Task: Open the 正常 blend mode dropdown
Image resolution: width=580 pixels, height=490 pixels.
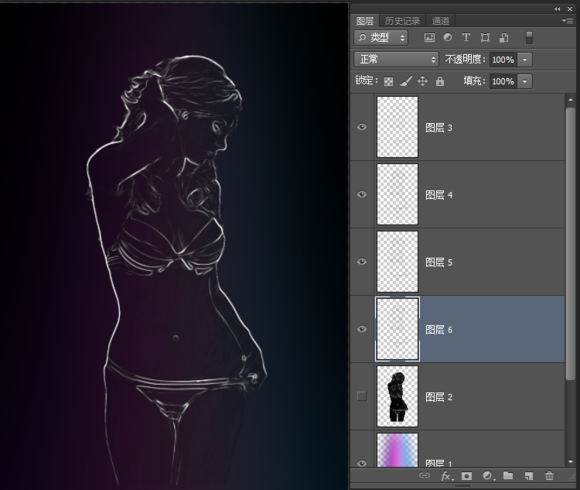Action: [396, 59]
